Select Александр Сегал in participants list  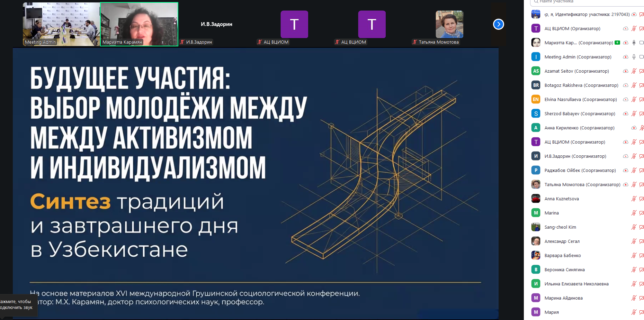[562, 241]
